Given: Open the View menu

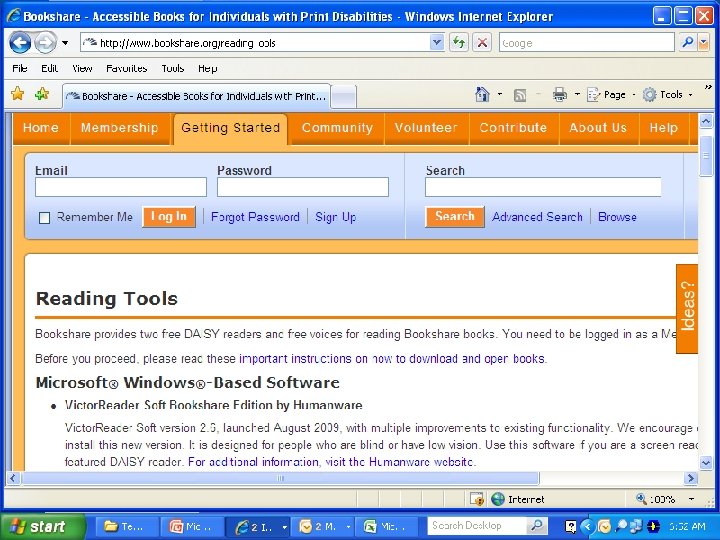Looking at the screenshot, I should tap(82, 68).
